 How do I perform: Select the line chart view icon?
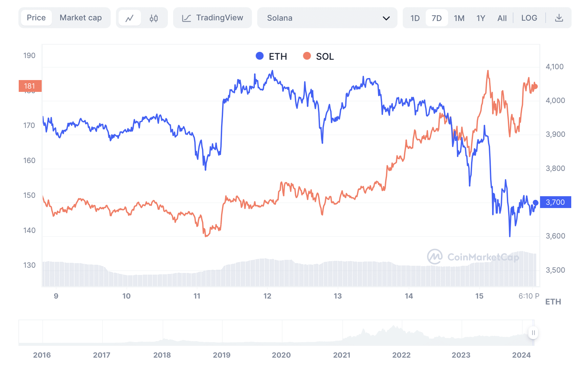[130, 18]
